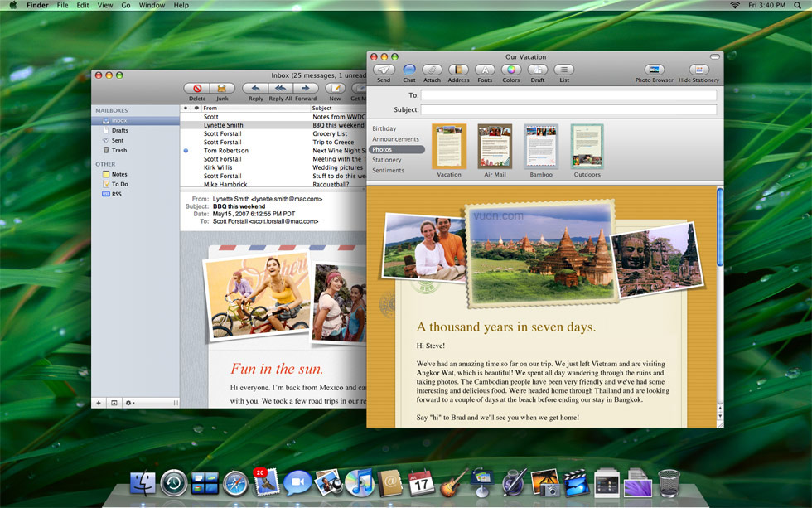Click the Send button in Our Vacation window
The image size is (812, 508).
tap(384, 70)
